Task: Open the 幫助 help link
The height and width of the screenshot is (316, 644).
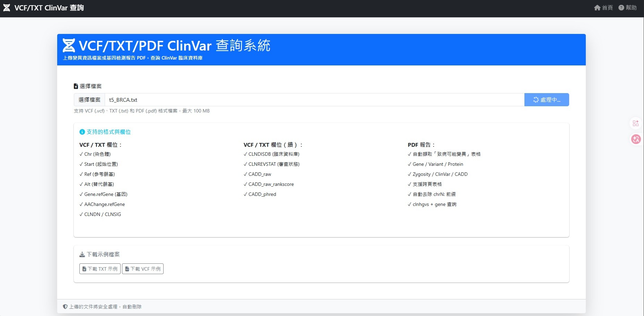Action: click(x=628, y=8)
